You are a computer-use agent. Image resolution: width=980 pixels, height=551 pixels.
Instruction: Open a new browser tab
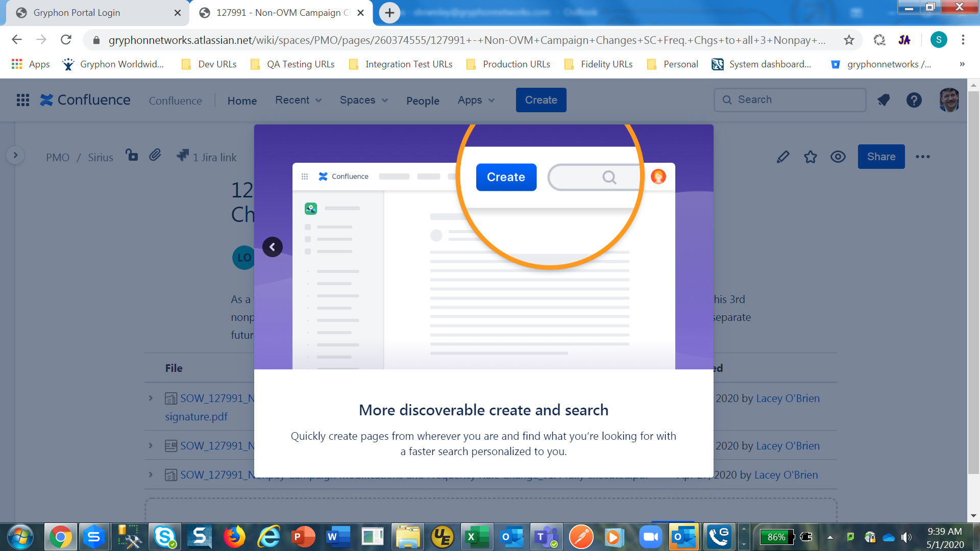click(x=389, y=13)
